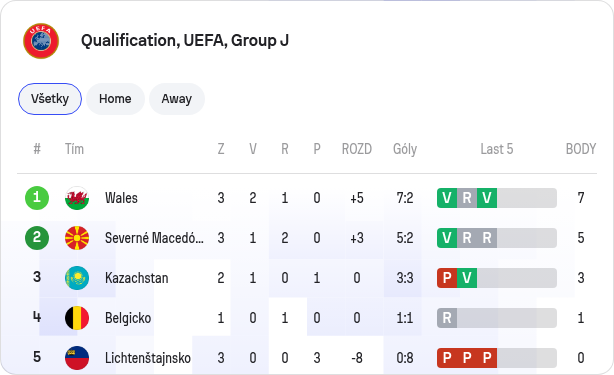Open the Severné Macedó... team link

(x=154, y=238)
